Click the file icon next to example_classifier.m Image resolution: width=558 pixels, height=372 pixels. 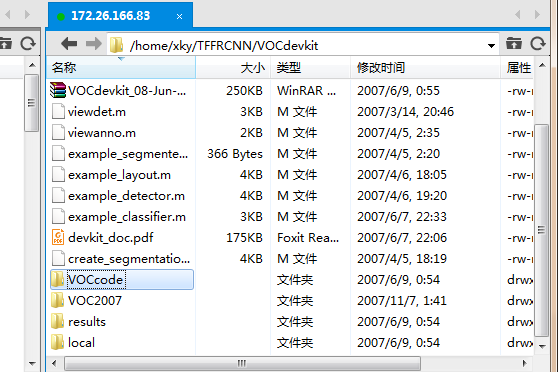coord(58,216)
